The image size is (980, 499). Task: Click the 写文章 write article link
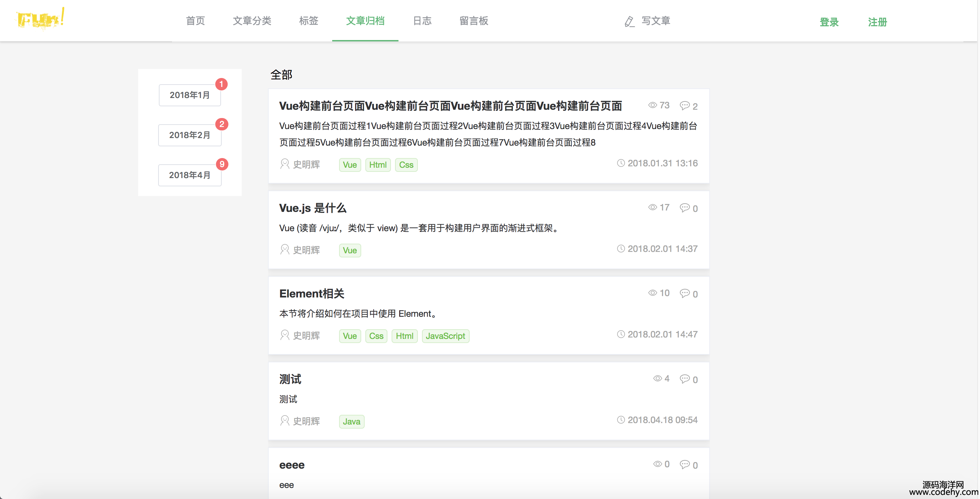click(655, 21)
